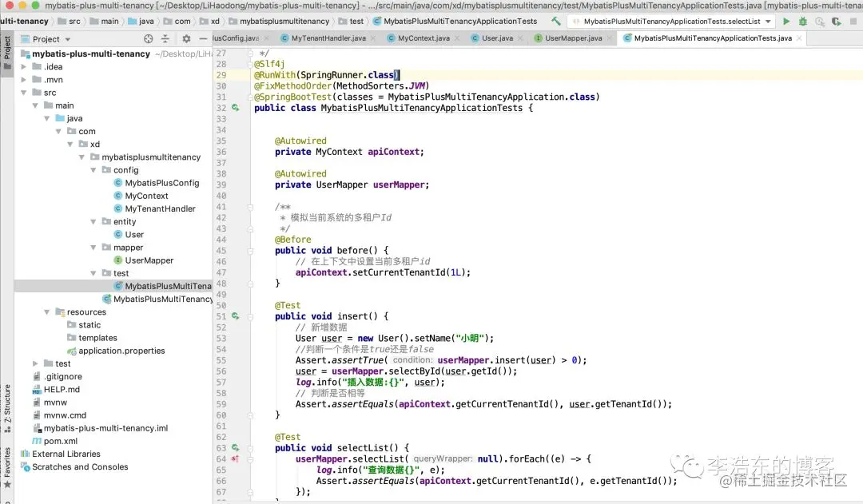The image size is (863, 504).
Task: Place cursor on apiContext.setCurrentTenantId(1L) line
Action: [x=383, y=273]
